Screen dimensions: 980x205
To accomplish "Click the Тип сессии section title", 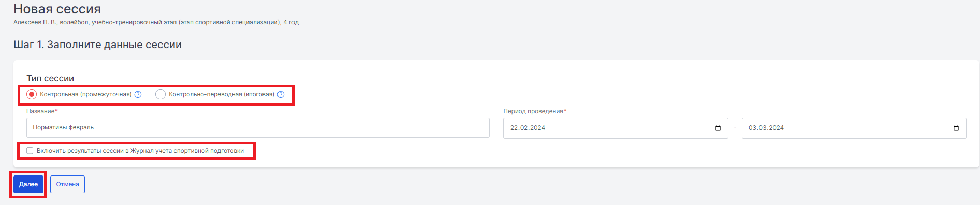I will click(50, 78).
